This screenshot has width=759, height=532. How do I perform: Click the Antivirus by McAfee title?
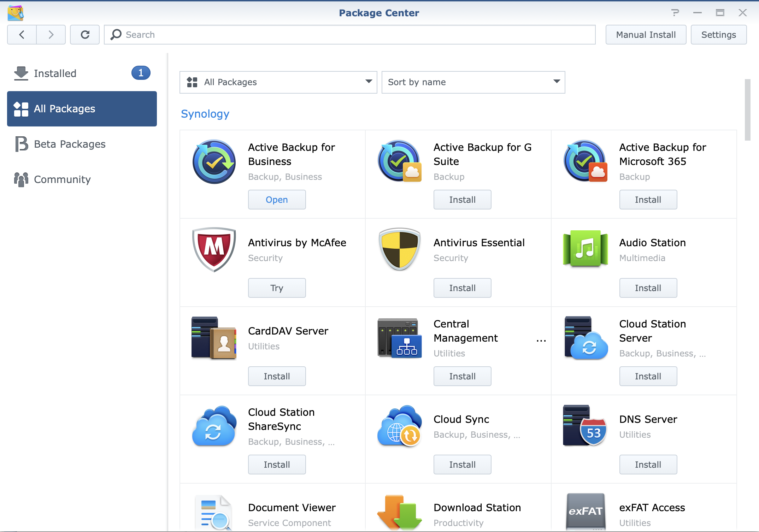click(297, 243)
